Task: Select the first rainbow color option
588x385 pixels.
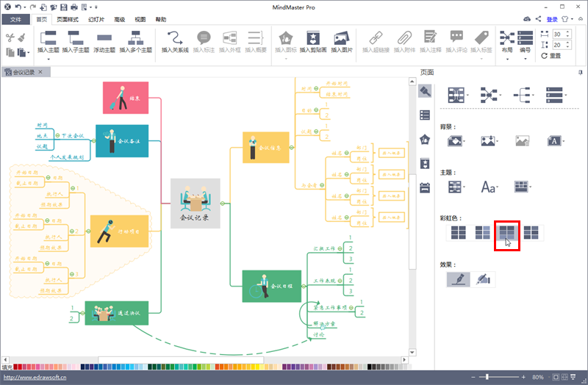Action: click(458, 233)
